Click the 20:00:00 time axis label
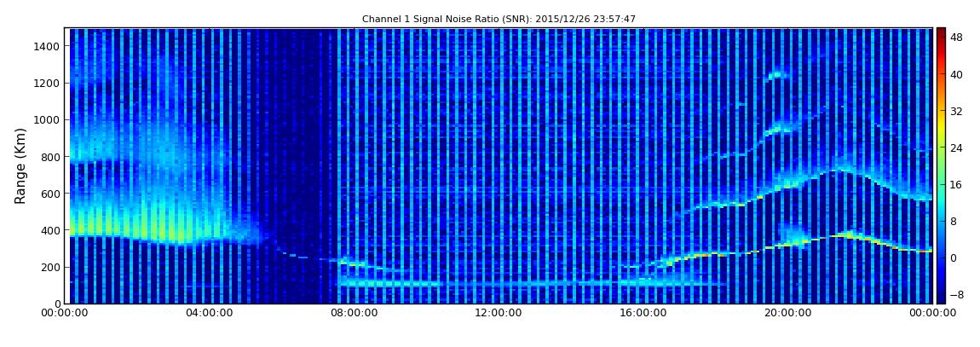The width and height of the screenshot is (980, 347). (x=787, y=313)
